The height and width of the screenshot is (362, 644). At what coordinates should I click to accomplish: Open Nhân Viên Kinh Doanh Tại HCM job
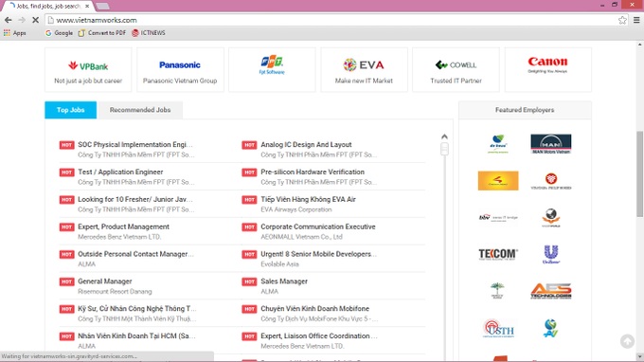tap(136, 336)
